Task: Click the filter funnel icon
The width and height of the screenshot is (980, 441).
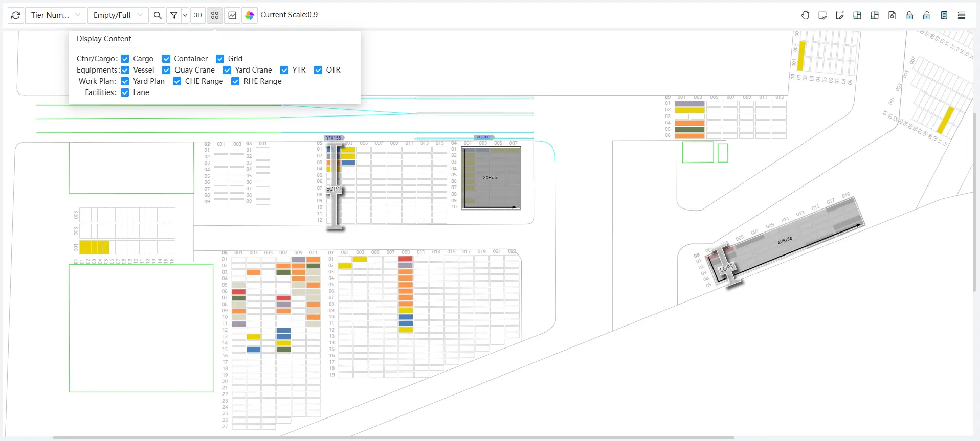Action: (174, 15)
